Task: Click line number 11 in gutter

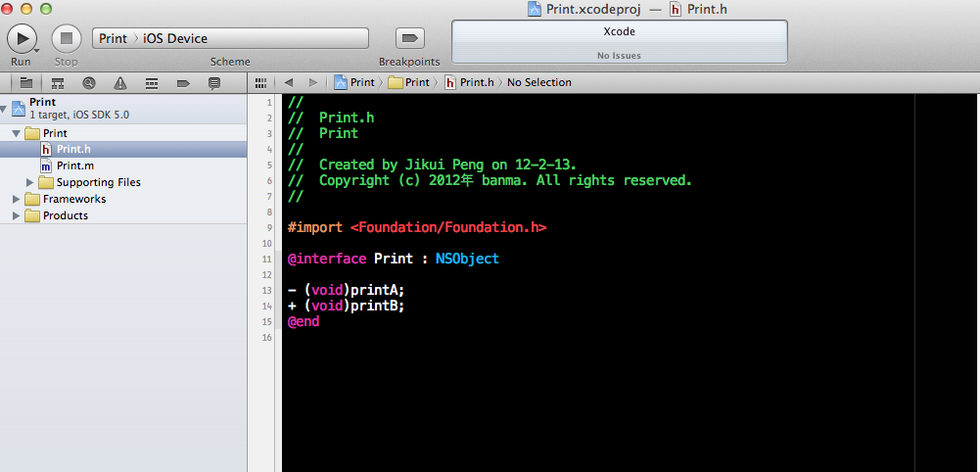Action: (267, 259)
